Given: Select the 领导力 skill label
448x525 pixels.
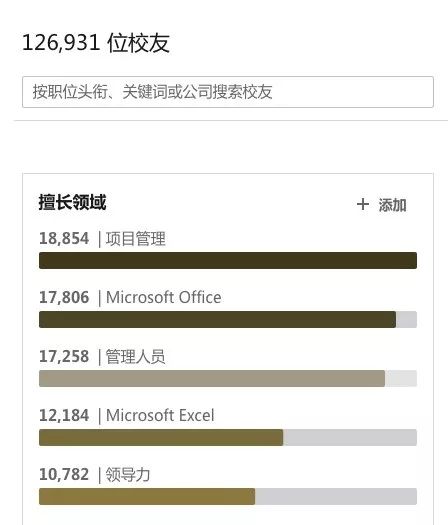Looking at the screenshot, I should pos(128,474).
